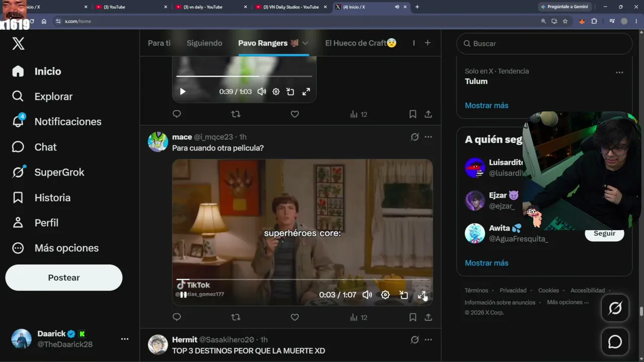View analytics of mace's post
644x362 pixels.
click(359, 317)
